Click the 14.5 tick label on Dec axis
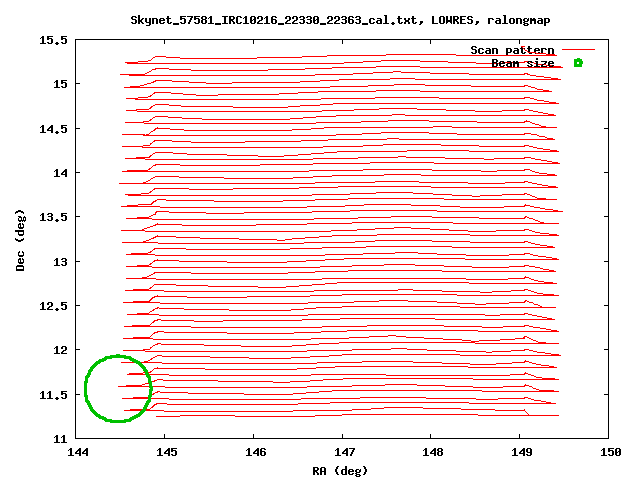Image resolution: width=640 pixels, height=480 pixels. [x=53, y=129]
